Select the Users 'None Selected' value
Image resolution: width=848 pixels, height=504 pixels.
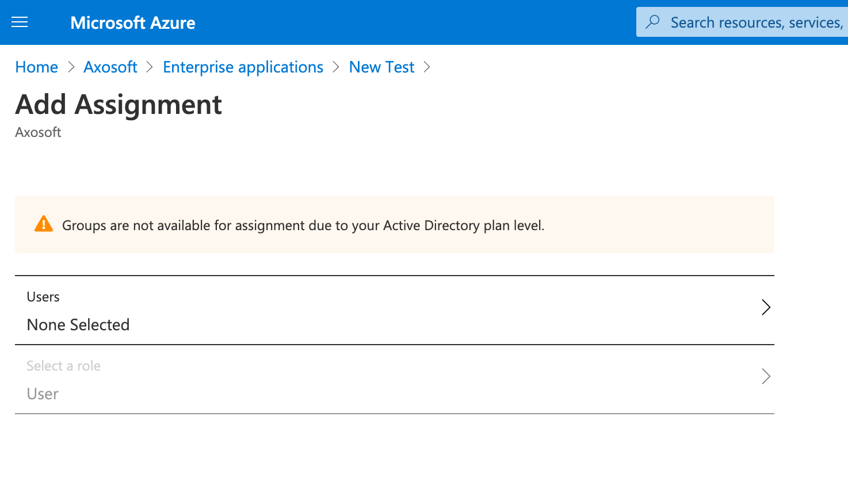click(78, 325)
